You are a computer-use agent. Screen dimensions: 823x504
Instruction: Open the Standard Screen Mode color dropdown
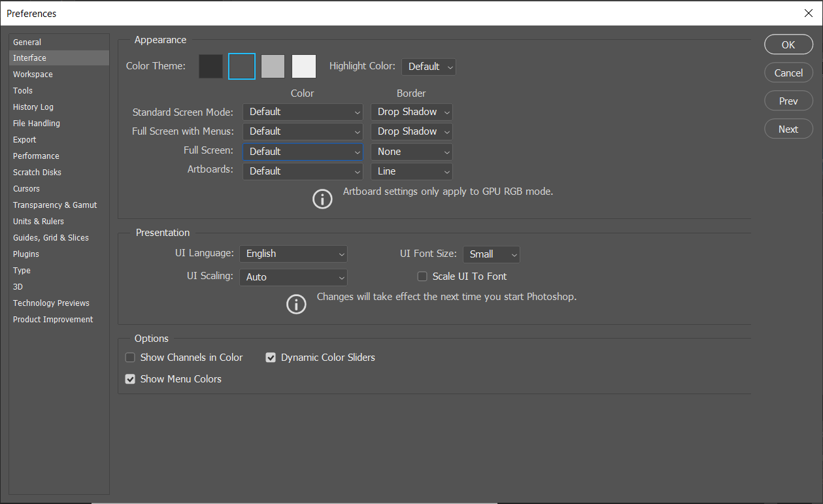[302, 112]
